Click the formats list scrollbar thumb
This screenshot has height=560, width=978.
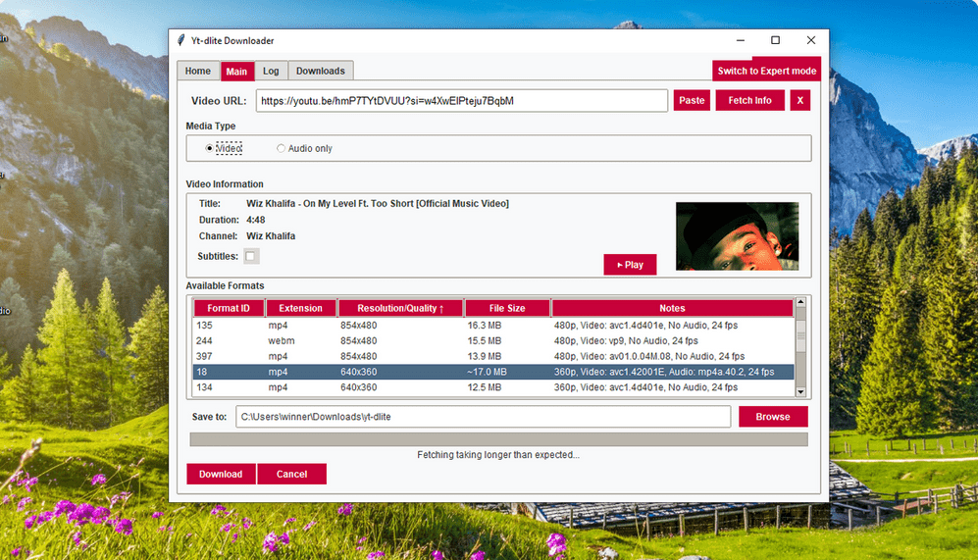tap(800, 335)
